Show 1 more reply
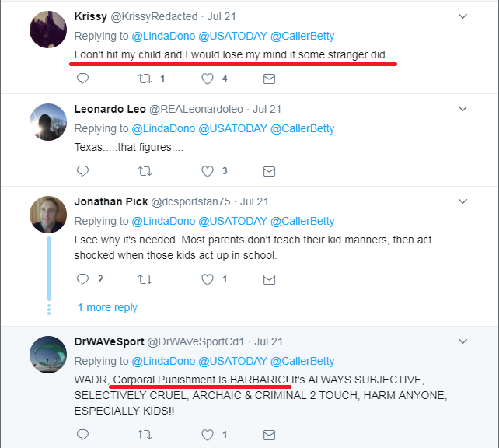 (x=107, y=307)
